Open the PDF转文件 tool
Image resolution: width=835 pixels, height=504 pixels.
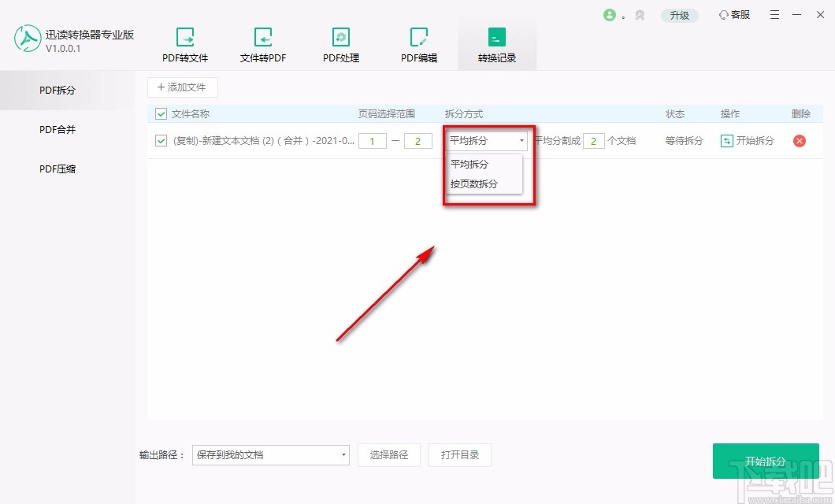tap(185, 43)
